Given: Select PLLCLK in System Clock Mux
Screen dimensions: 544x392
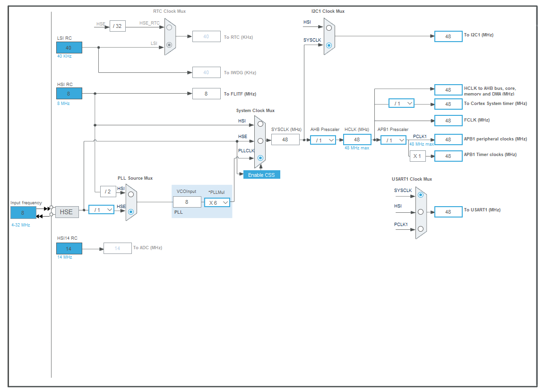Looking at the screenshot, I should 260,157.
